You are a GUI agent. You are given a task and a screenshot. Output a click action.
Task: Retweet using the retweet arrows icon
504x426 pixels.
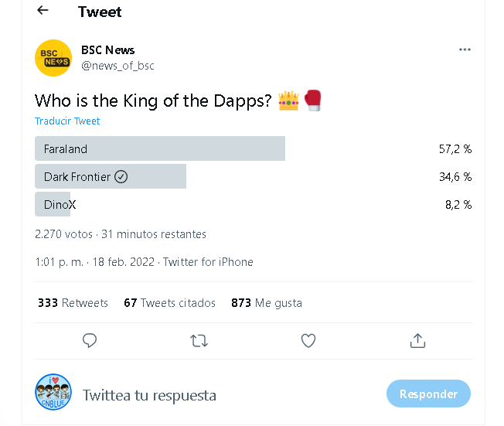tap(199, 341)
